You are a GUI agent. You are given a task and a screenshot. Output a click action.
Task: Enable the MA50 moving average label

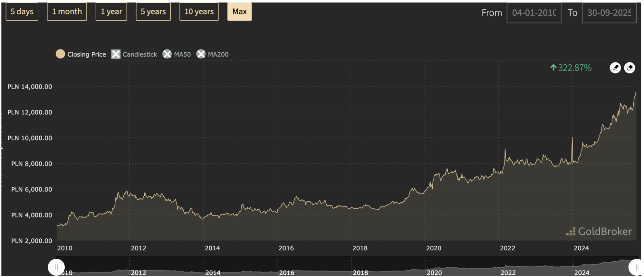coord(182,54)
